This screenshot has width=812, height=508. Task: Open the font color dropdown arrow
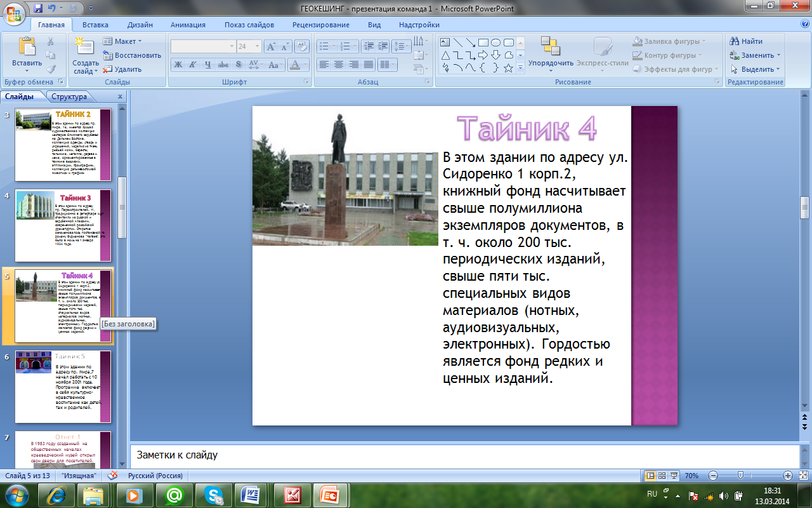[x=305, y=65]
